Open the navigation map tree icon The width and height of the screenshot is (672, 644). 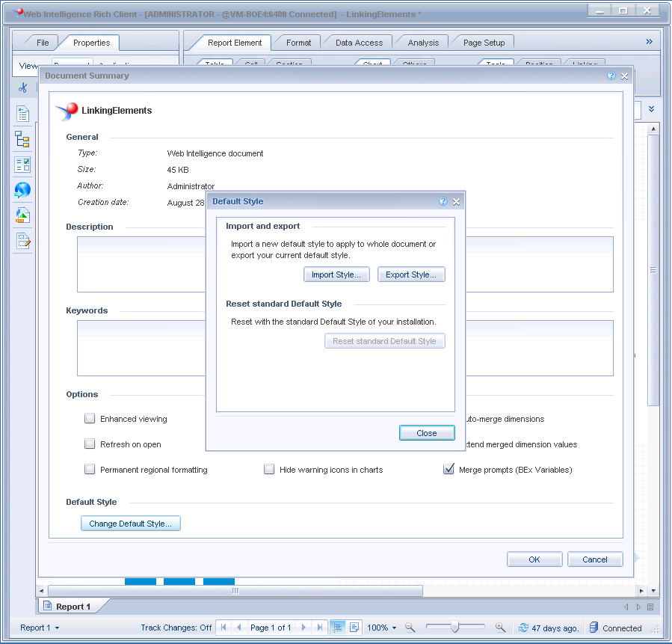(x=22, y=139)
